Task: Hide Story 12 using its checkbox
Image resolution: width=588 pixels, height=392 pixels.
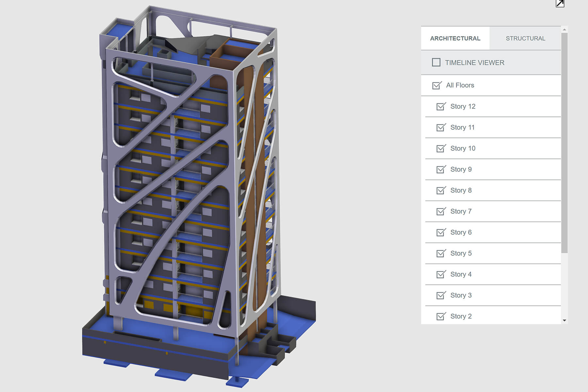Action: [441, 106]
